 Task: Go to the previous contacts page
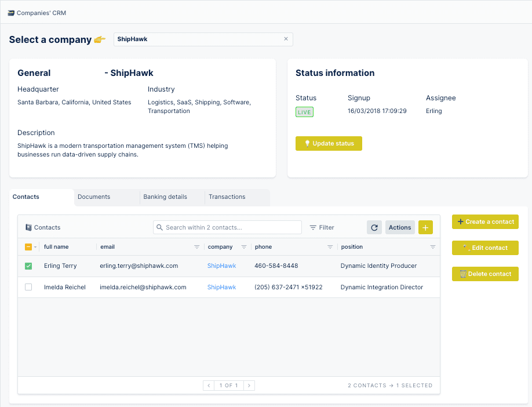coord(209,386)
